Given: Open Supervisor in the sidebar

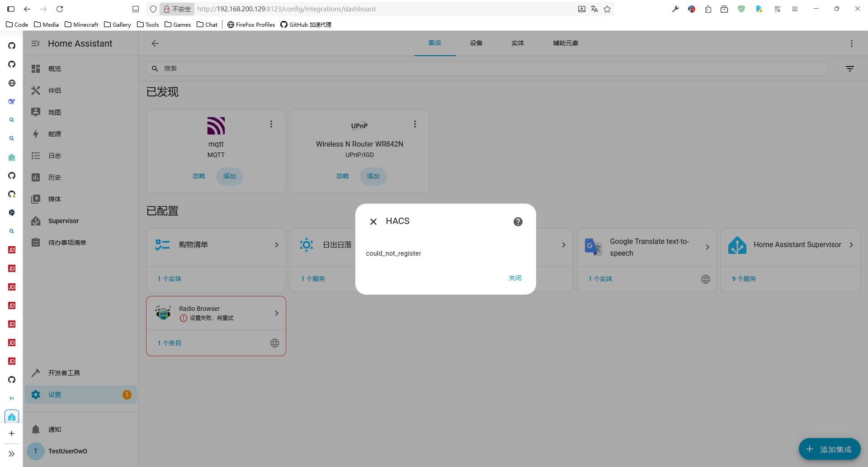Looking at the screenshot, I should tap(80, 221).
